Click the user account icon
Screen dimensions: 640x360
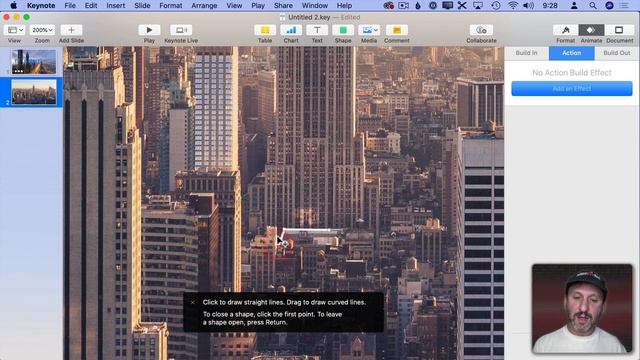[574, 6]
